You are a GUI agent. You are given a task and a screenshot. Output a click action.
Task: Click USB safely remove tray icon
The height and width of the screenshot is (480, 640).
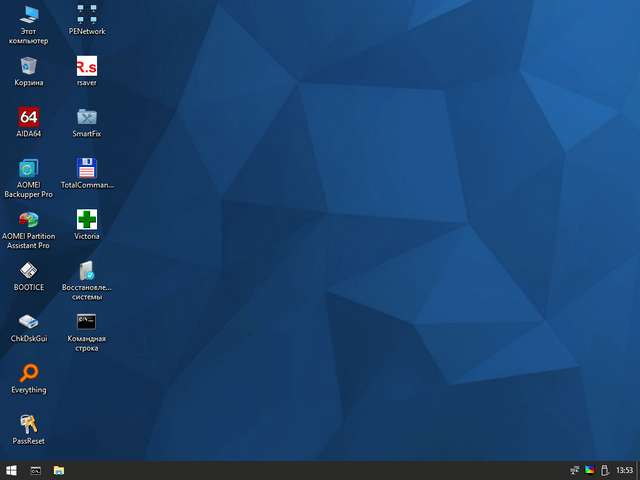(x=605, y=471)
